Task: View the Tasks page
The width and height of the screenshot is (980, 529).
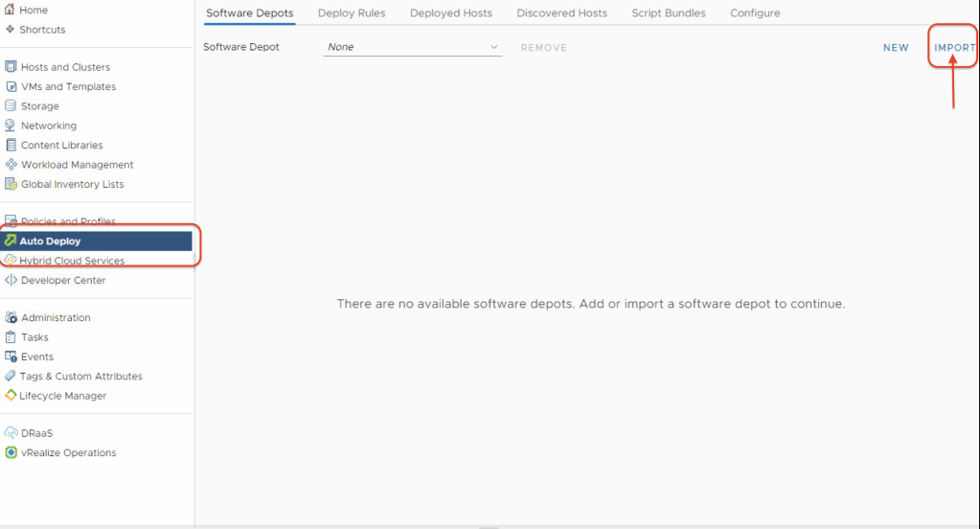Action: point(34,337)
